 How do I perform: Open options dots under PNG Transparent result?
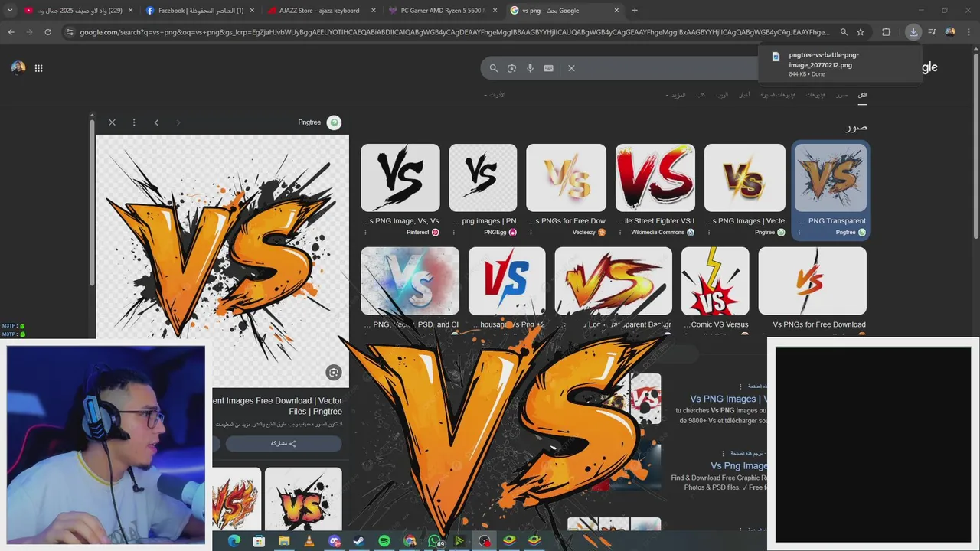click(799, 232)
